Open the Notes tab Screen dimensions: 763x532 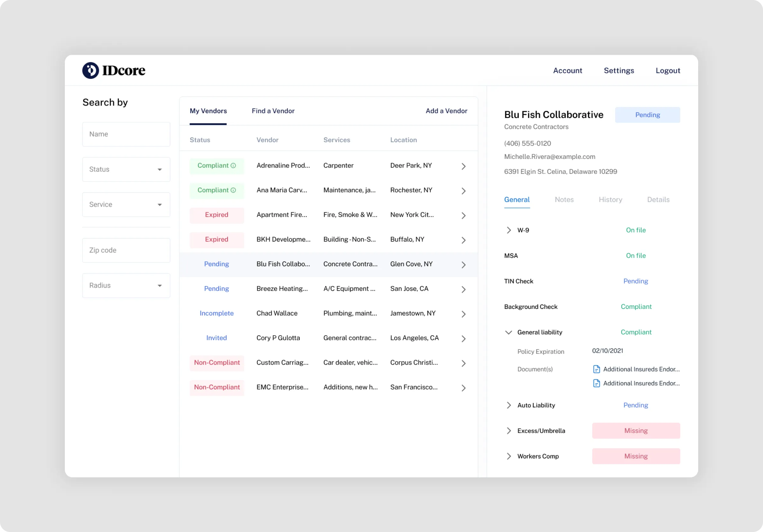coord(564,200)
